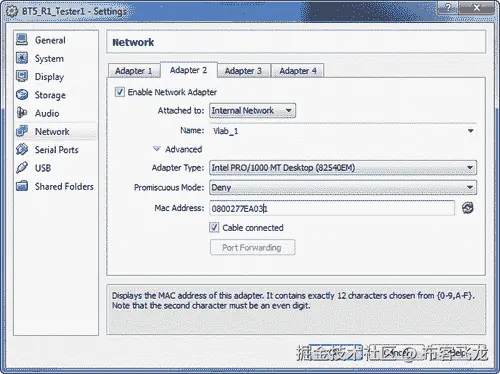Click the Port Forwarding button

(252, 248)
